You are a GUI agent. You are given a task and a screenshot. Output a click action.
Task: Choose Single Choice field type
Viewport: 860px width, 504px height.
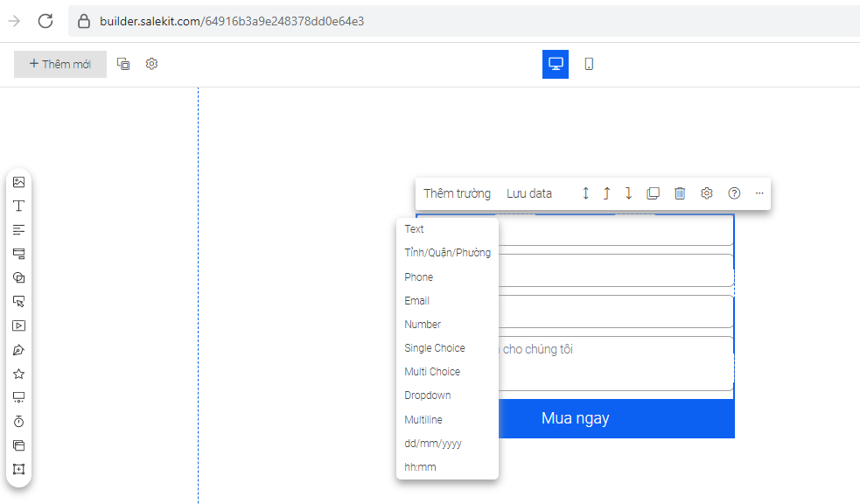434,348
